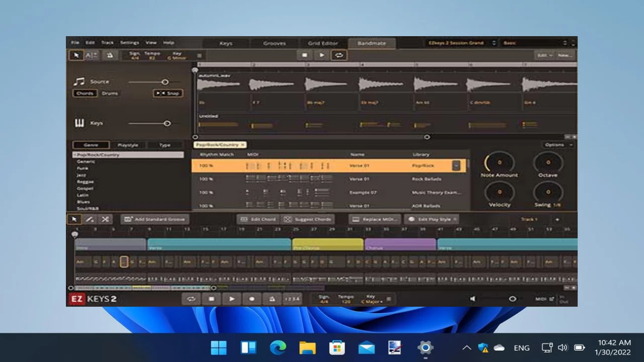The height and width of the screenshot is (362, 644).
Task: Click the Source music note icon
Action: point(79,81)
